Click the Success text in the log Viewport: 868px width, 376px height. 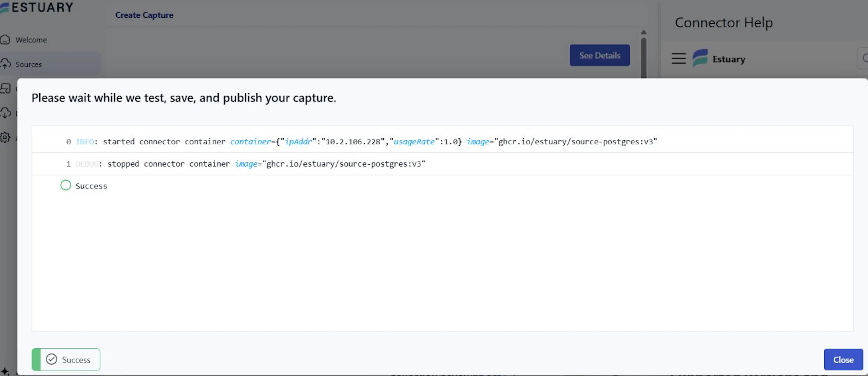pos(91,186)
